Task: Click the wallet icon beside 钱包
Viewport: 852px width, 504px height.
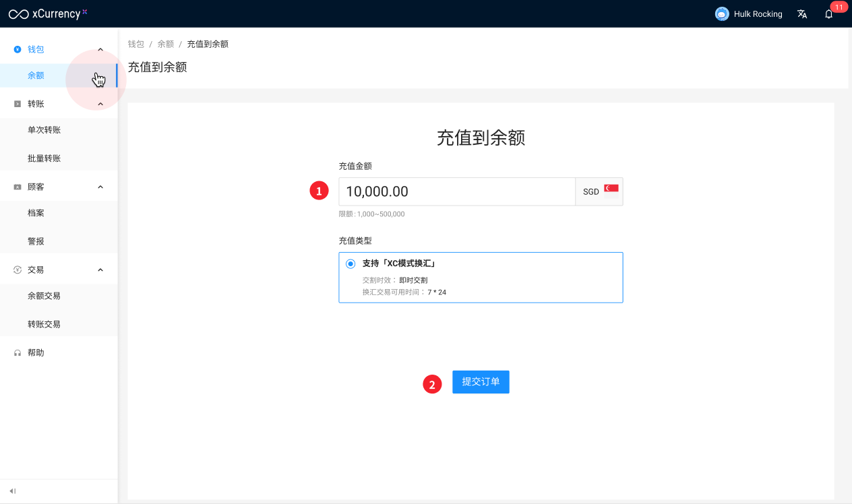Action: pyautogui.click(x=18, y=49)
